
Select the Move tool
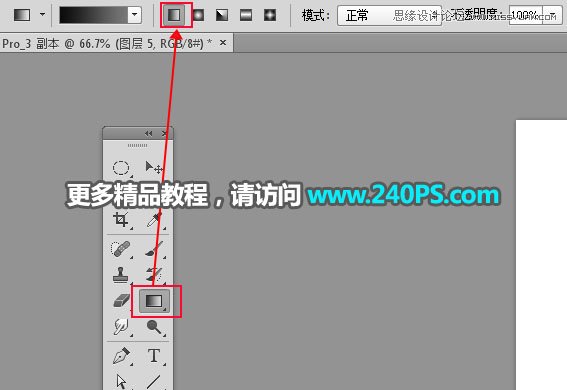[154, 168]
